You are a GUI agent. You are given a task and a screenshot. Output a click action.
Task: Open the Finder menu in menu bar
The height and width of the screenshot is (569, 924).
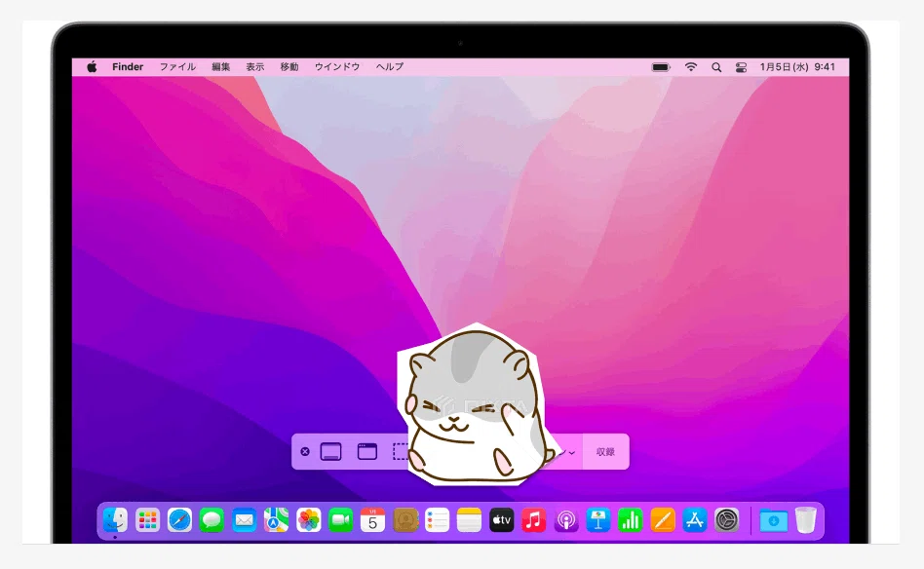pos(128,67)
